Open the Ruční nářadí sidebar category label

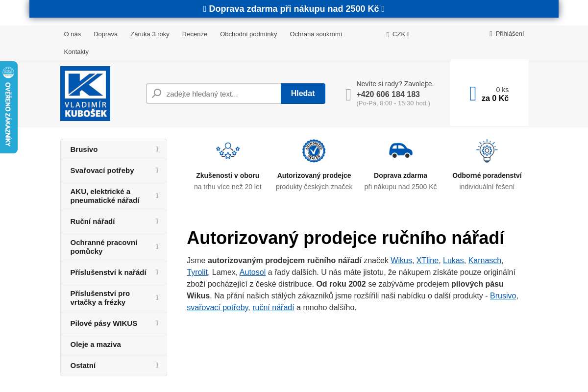[93, 221]
